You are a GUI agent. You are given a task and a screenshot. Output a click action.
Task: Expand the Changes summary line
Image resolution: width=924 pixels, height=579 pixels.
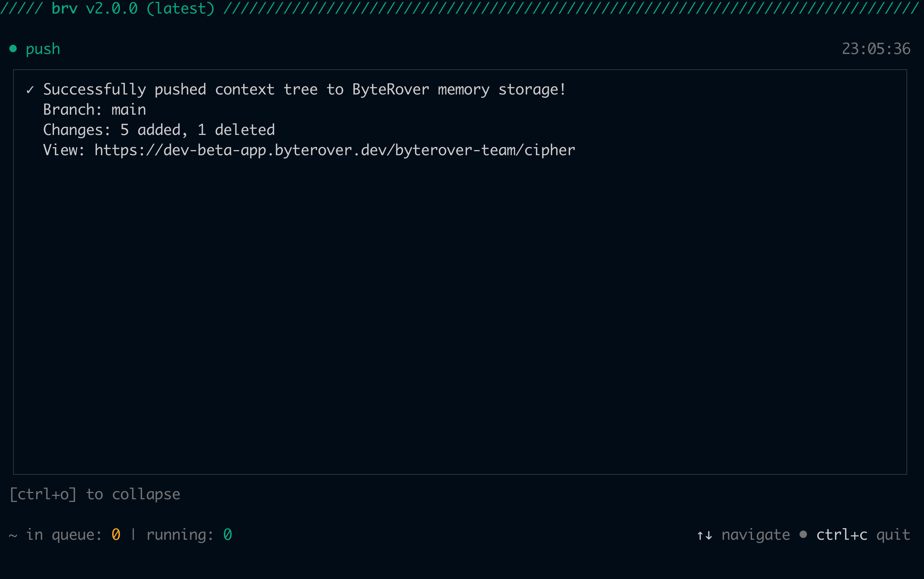(159, 129)
